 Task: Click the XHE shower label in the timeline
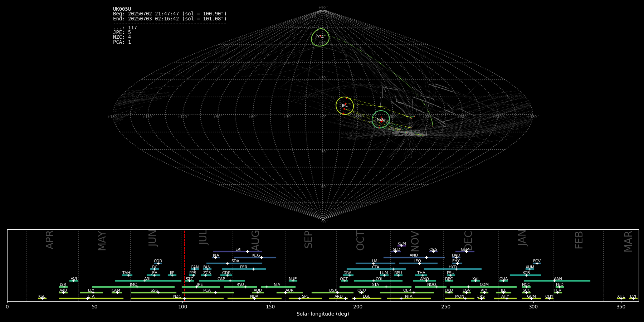tap(621, 296)
